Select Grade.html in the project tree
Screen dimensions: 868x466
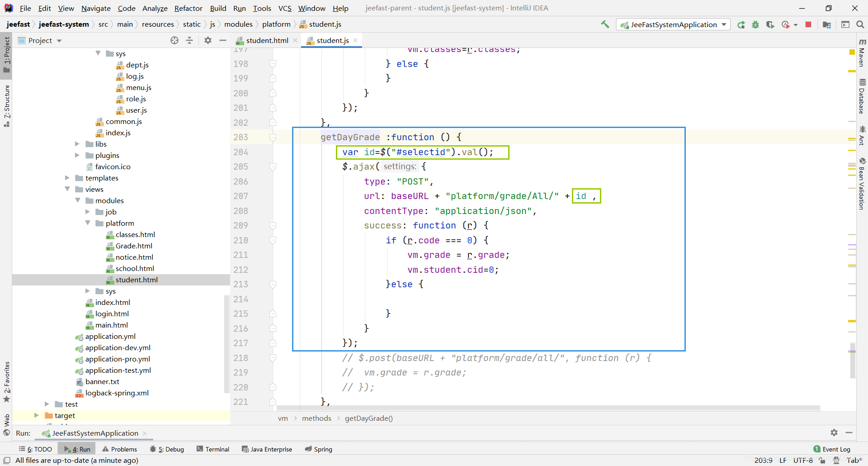[134, 246]
